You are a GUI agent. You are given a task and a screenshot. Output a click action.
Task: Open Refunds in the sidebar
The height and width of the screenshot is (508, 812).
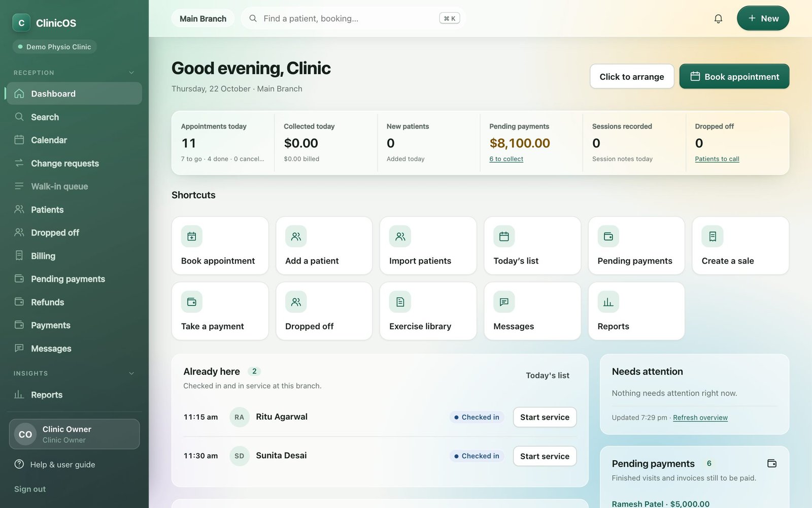[74, 302]
